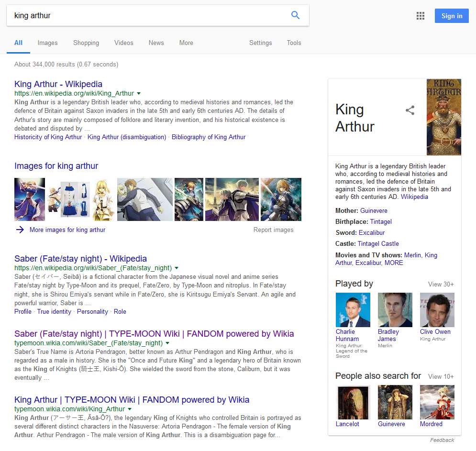This screenshot has height=451, width=476.
Task: Click the Tintagel birthplace link
Action: pyautogui.click(x=381, y=222)
